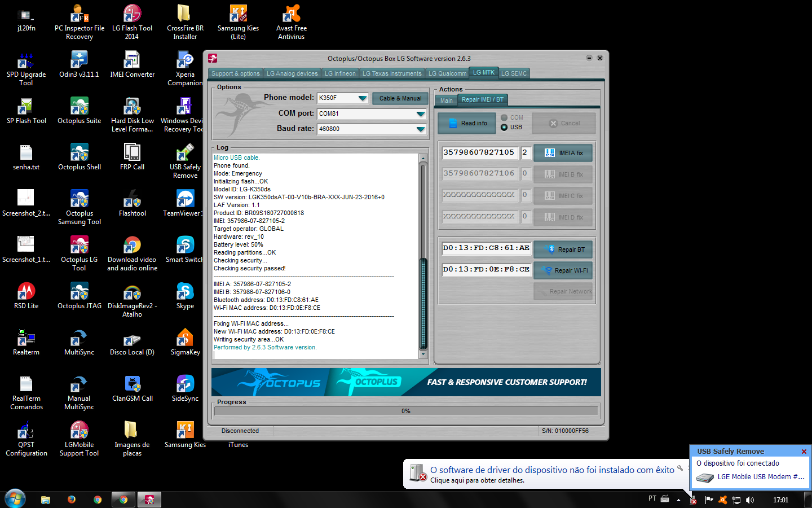812x508 pixels.
Task: Open the Octoplus Shell desktop icon
Action: coord(79,157)
